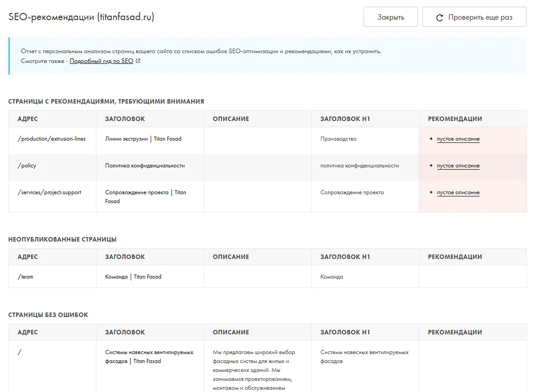The image size is (535, 392).
Task: Click H1 value Производство
Action: (338, 139)
